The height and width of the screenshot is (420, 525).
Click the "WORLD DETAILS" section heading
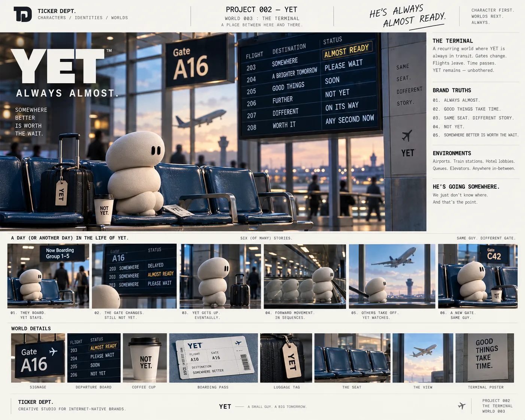coord(31,328)
